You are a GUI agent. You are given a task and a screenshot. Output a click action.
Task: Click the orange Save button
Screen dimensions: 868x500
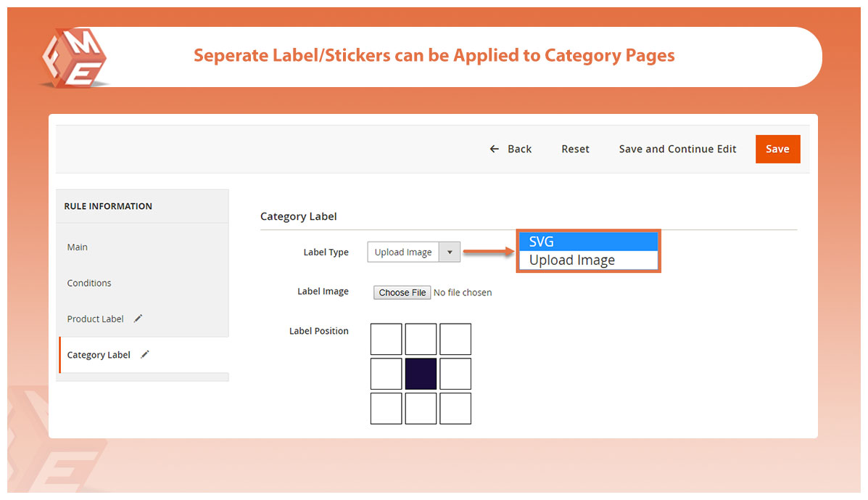pos(777,149)
